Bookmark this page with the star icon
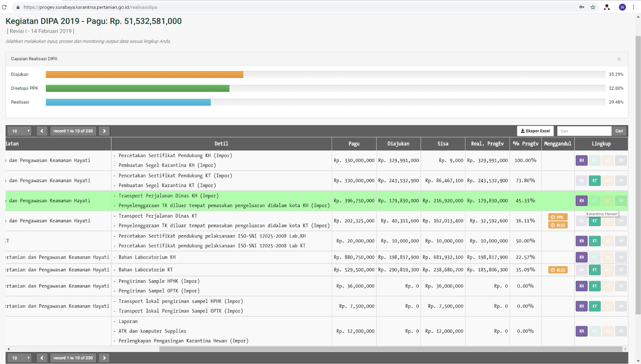The image size is (641, 364). click(593, 7)
